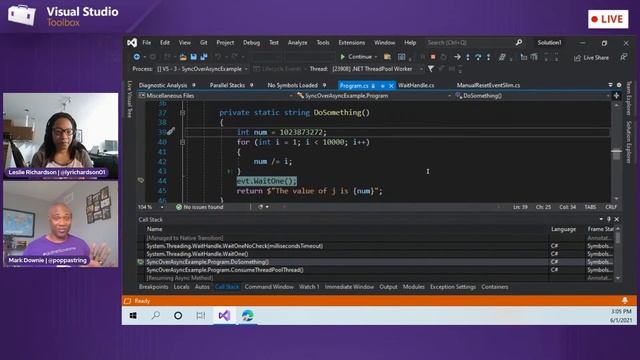Open the DoSomething() member dropdown
Screen dimensions: 640x360
click(532, 96)
